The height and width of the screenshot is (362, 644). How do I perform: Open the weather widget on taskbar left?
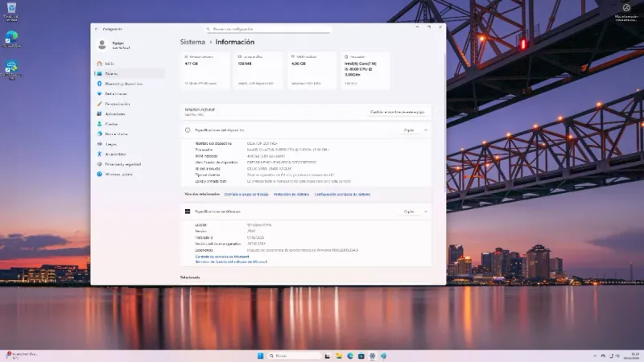point(22,356)
